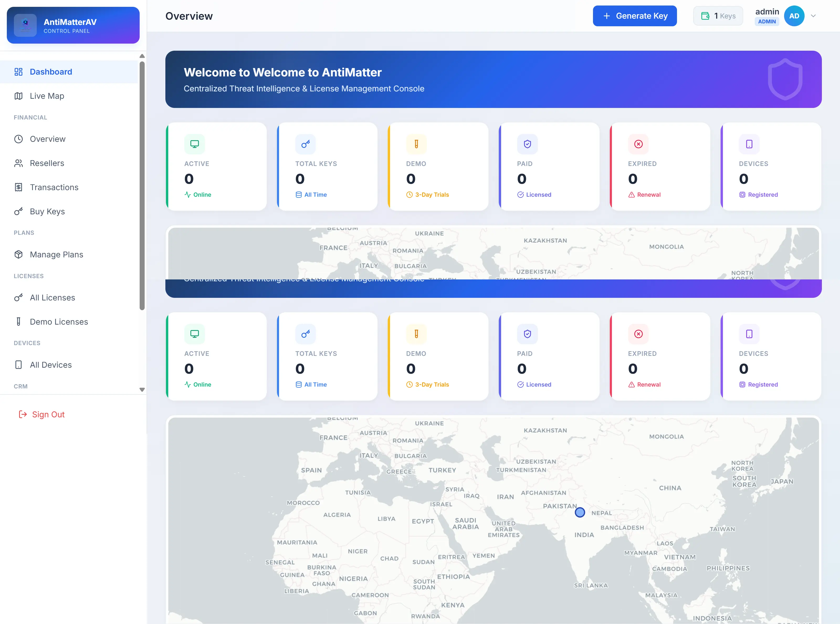Click the 1 Keys wallet button
This screenshot has height=624, width=840.
pyautogui.click(x=718, y=15)
